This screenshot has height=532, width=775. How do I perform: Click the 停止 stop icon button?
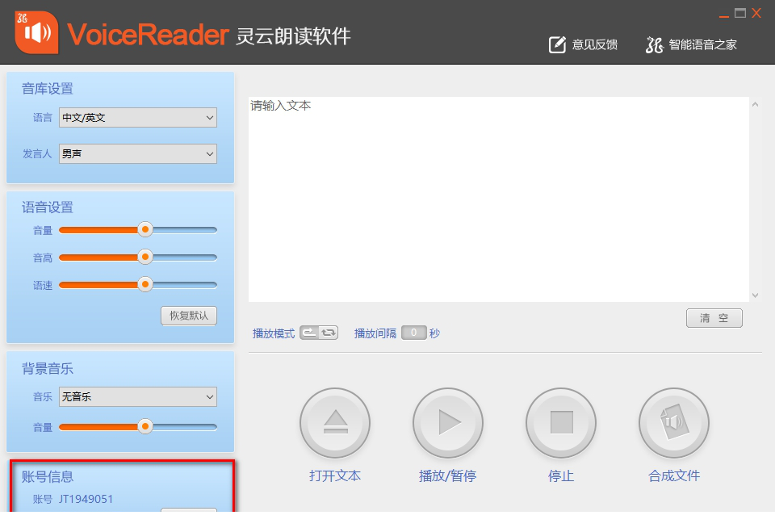[x=561, y=423]
